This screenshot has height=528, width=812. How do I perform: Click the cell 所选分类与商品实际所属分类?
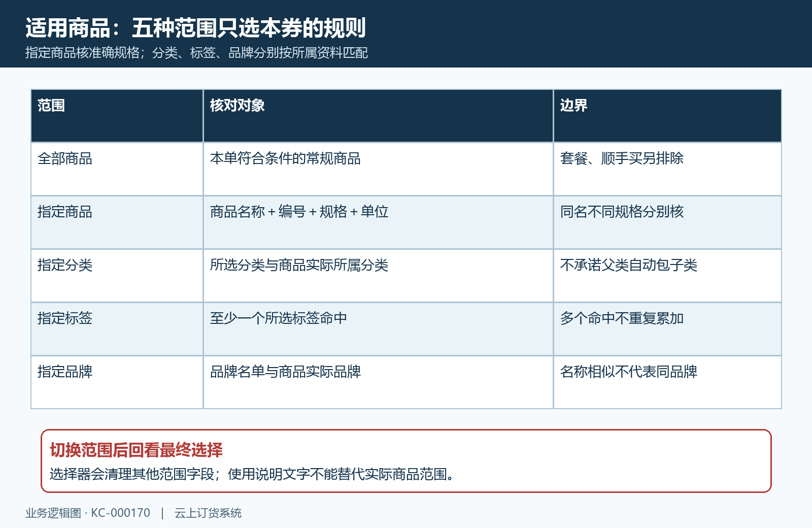[x=378, y=276]
